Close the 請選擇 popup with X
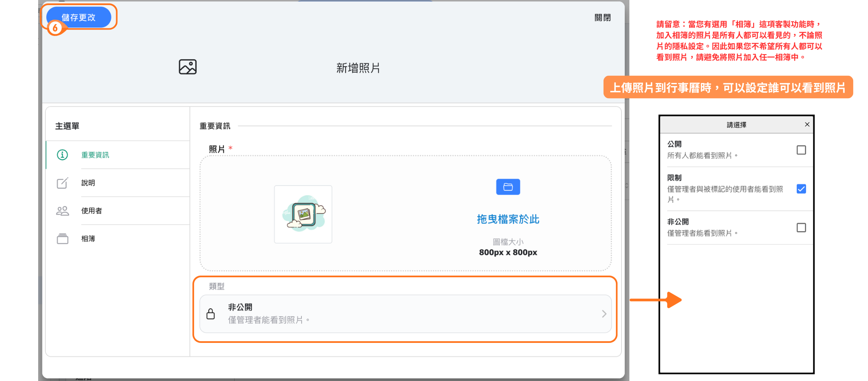Screen dimensions: 868x381 [807, 124]
